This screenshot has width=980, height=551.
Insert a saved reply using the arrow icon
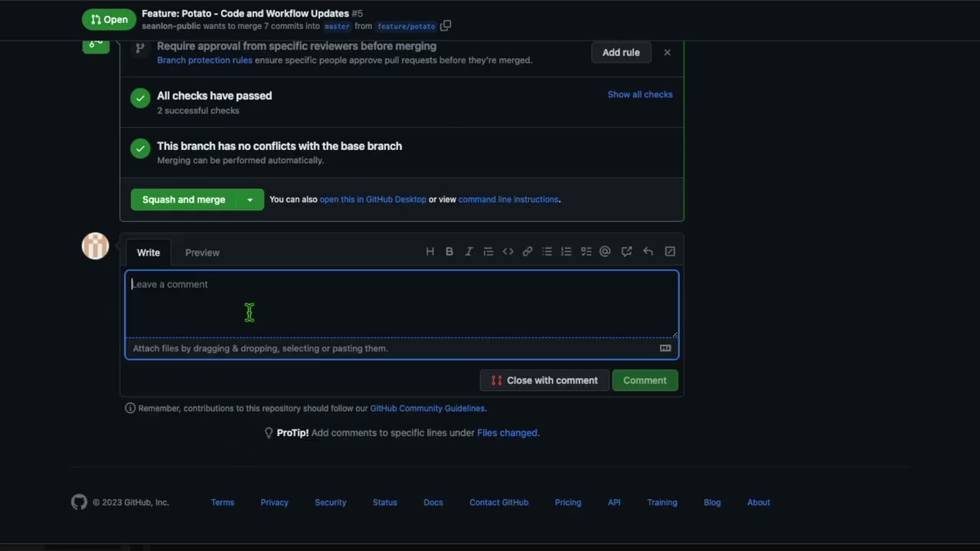click(x=648, y=252)
